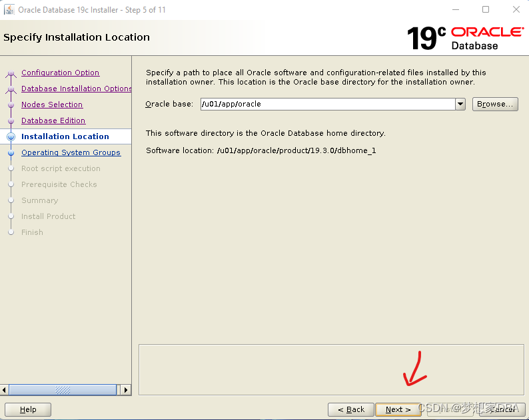The image size is (529, 420).
Task: Go back with the Back button
Action: 351,409
